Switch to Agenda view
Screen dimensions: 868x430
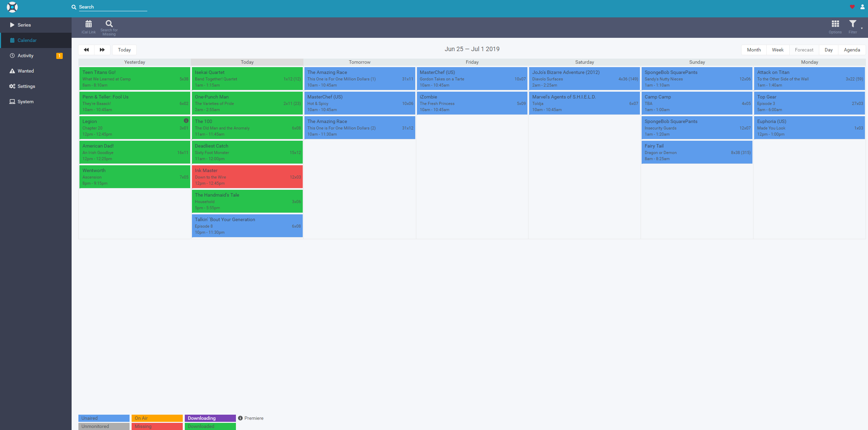pyautogui.click(x=852, y=50)
